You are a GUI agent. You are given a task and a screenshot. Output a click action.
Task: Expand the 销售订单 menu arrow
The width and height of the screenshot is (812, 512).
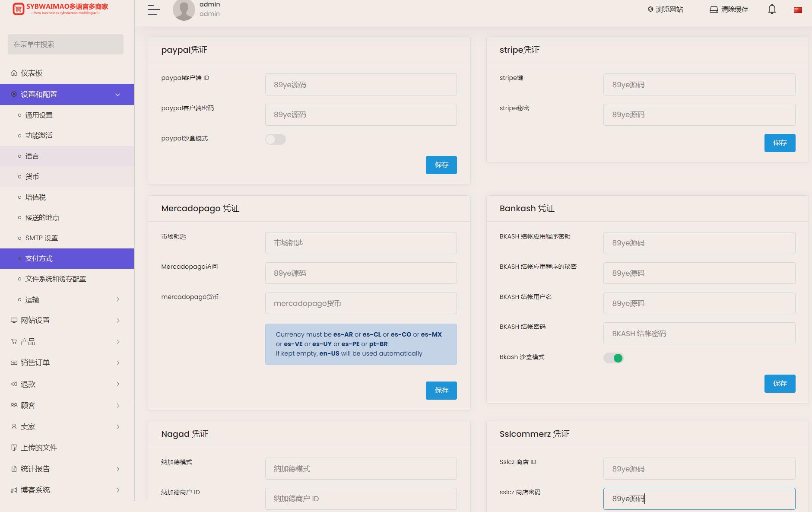(x=118, y=363)
